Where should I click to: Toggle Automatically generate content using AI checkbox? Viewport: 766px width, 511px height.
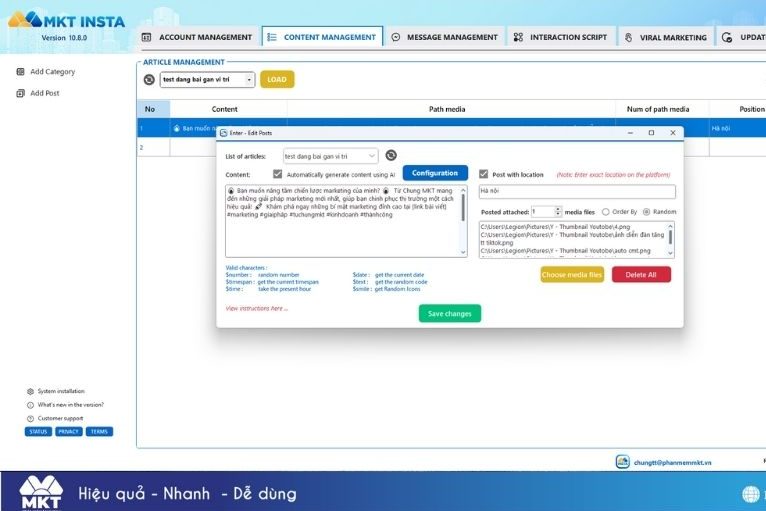click(x=277, y=174)
